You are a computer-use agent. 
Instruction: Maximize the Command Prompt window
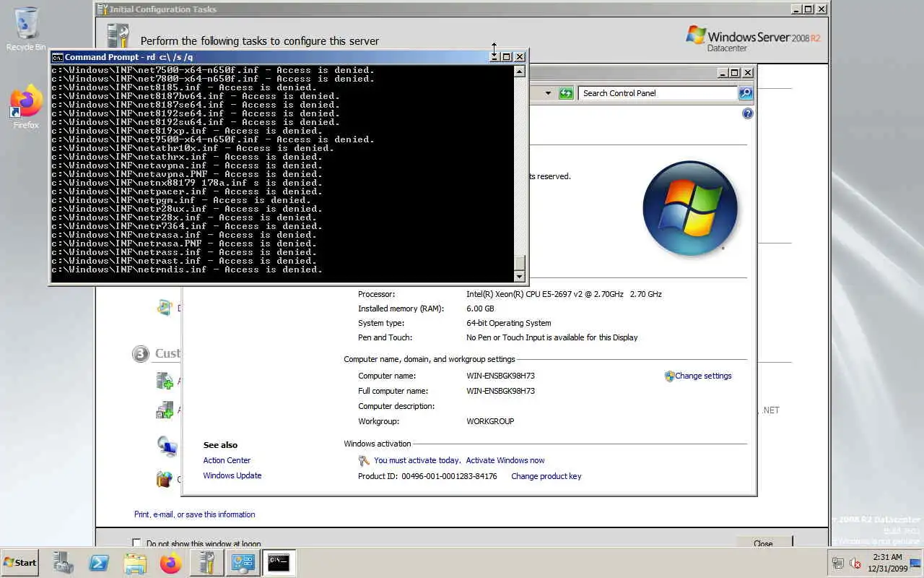tap(507, 56)
